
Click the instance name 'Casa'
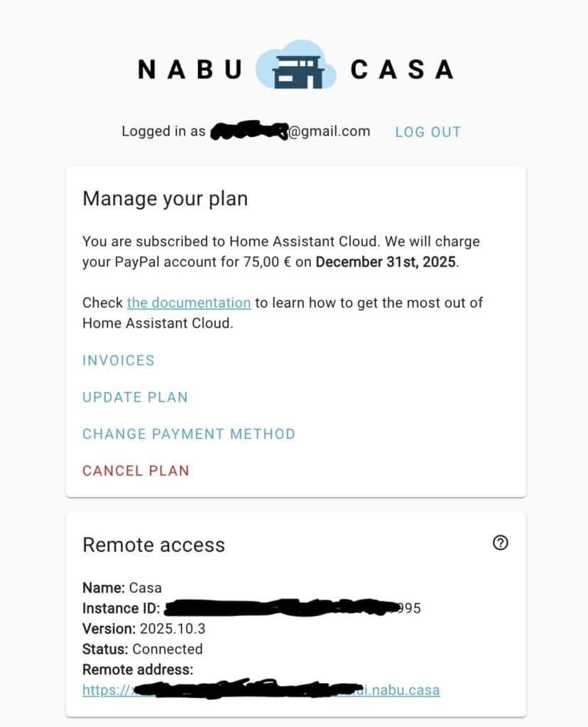pyautogui.click(x=146, y=588)
